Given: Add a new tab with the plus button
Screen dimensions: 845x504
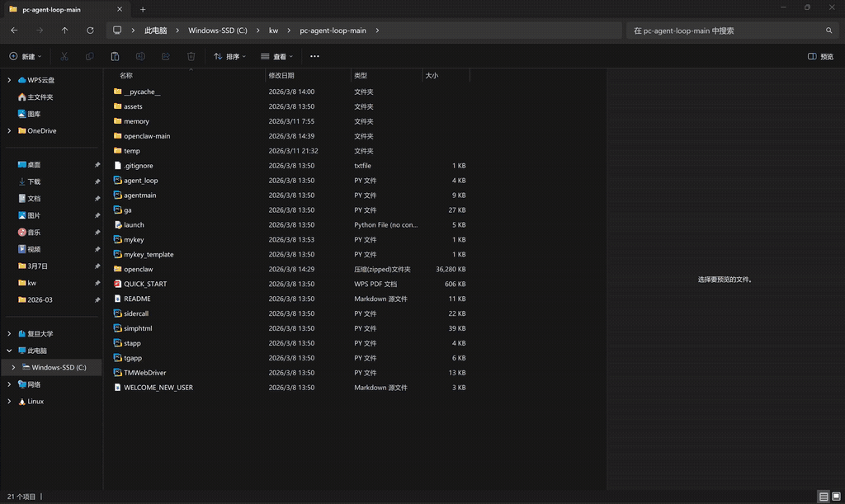Looking at the screenshot, I should tap(143, 9).
